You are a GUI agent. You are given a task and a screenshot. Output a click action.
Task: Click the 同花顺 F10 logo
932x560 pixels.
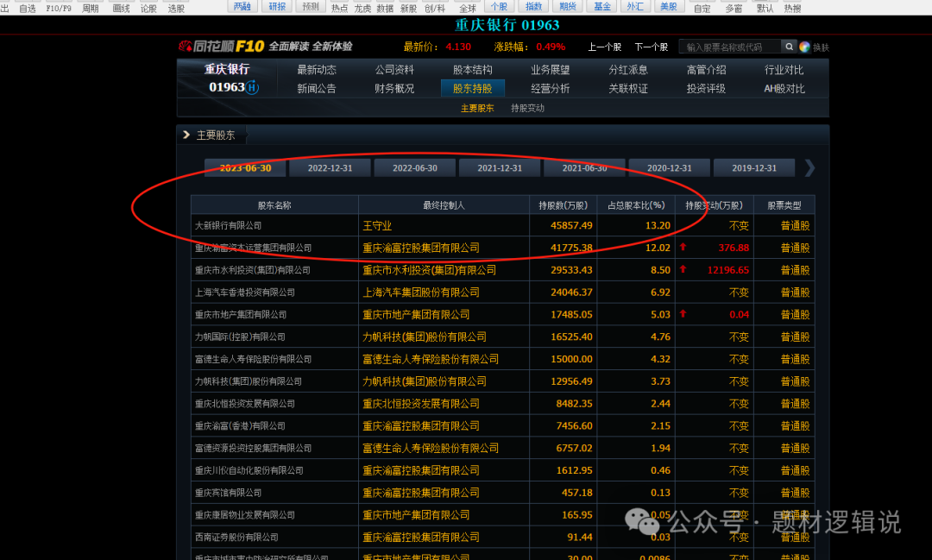(221, 47)
